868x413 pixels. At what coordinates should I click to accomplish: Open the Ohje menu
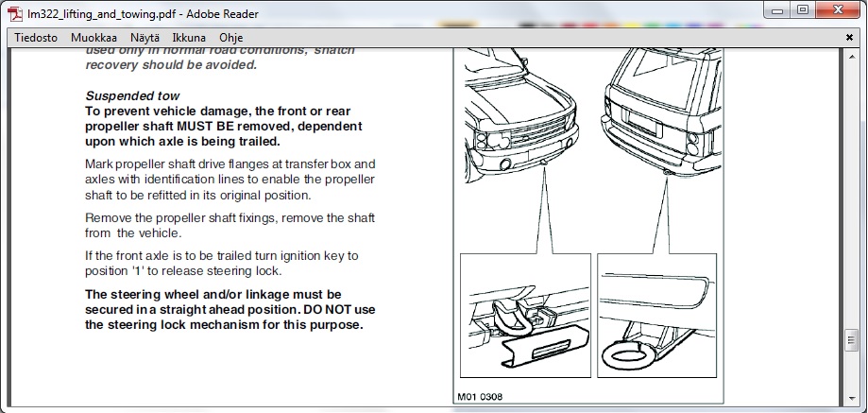tap(231, 38)
